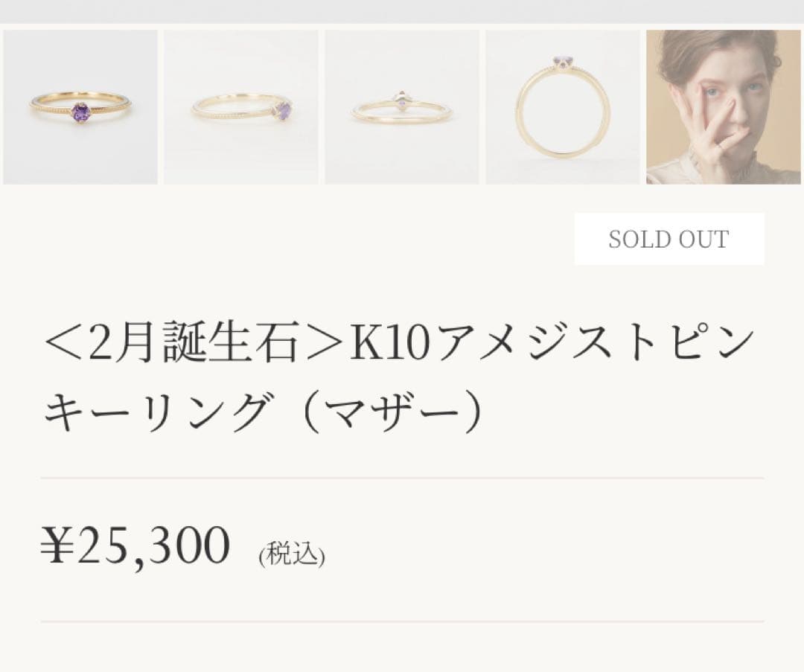Click the gold ring in the fourth thumbnail
Viewport: 804px width, 672px height.
click(562, 106)
